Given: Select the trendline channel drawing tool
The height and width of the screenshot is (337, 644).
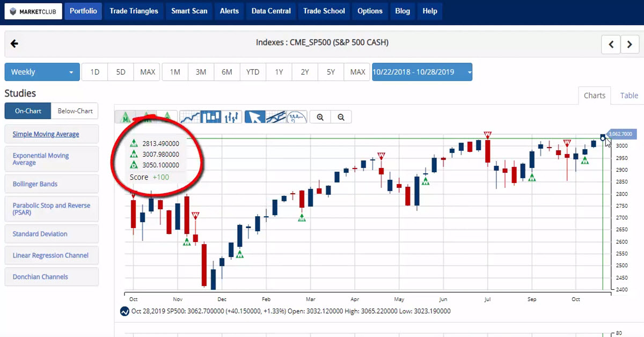Looking at the screenshot, I should (x=275, y=116).
